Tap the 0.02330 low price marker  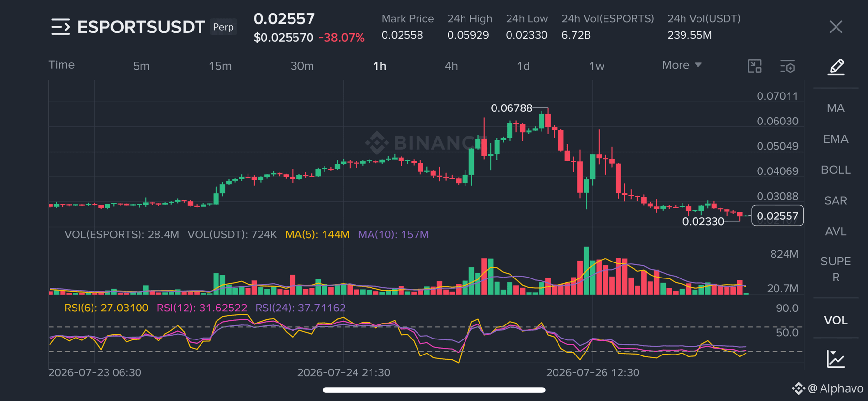(703, 222)
